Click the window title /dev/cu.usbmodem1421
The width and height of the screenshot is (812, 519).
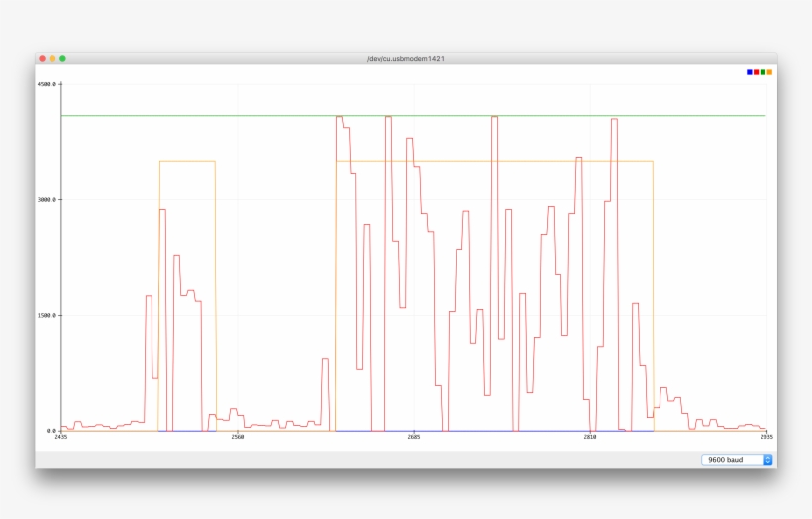click(x=406, y=59)
